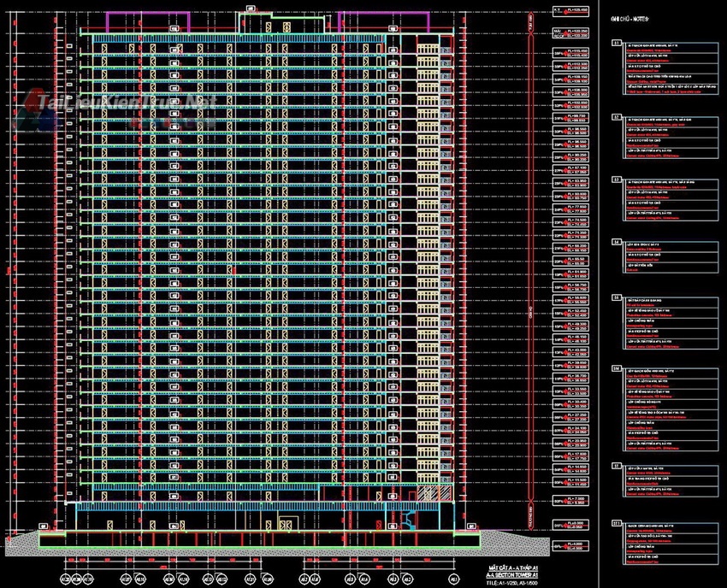Click the "A-A SECTION TOWER A1" subtitle
The width and height of the screenshot is (727, 588).
point(512,574)
